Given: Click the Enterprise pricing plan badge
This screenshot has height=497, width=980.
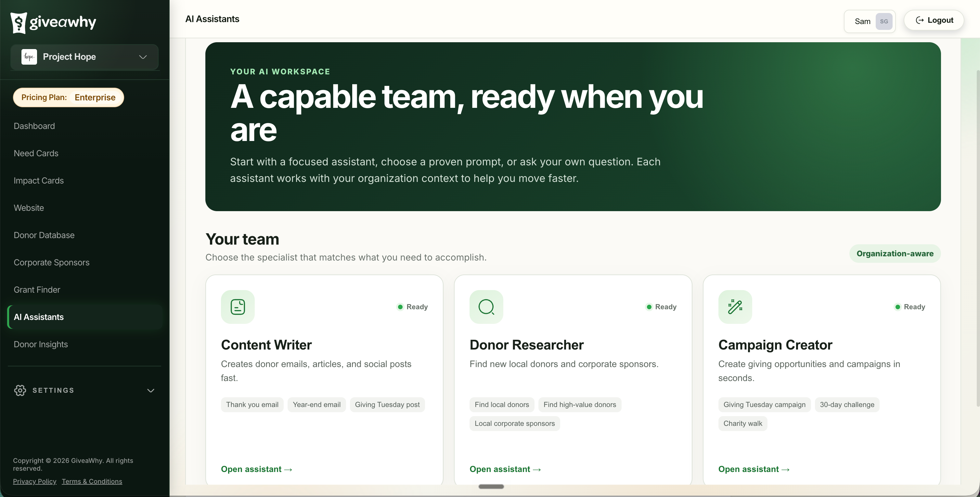Looking at the screenshot, I should tap(95, 97).
